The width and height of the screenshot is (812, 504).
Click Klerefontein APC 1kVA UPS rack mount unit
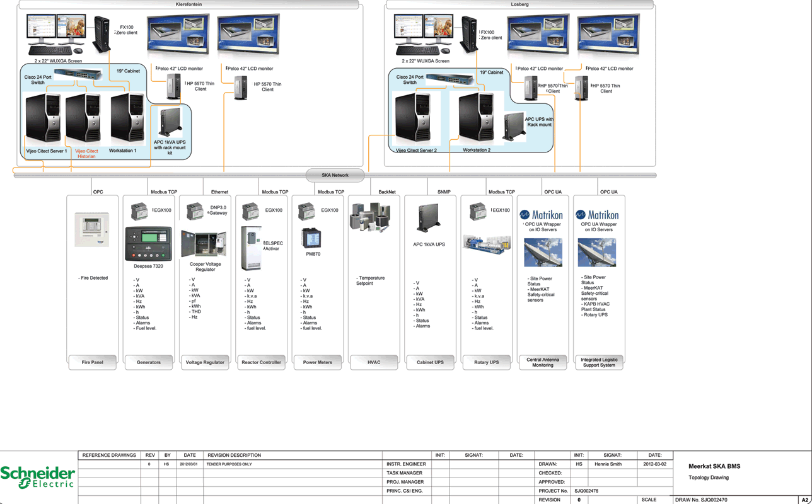170,122
